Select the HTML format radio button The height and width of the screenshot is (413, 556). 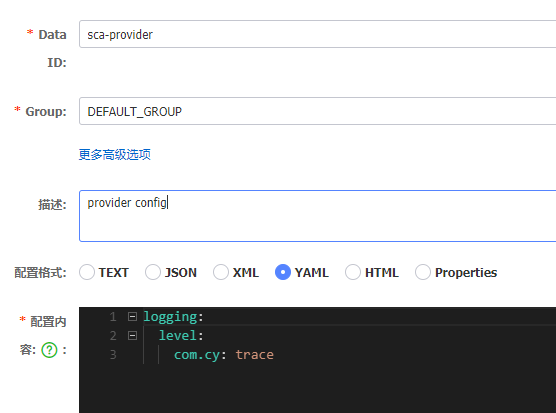point(353,272)
